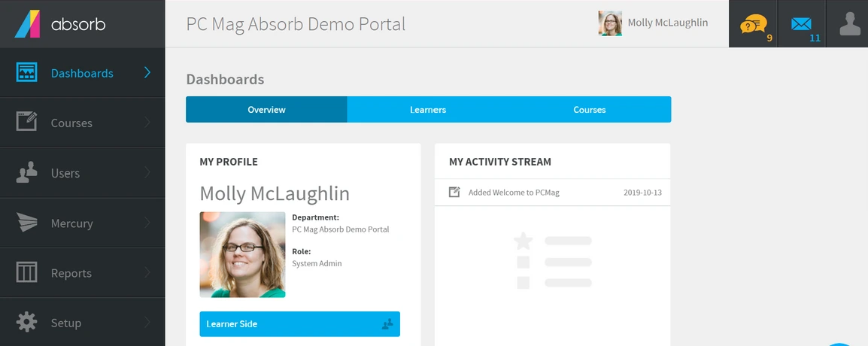Image resolution: width=868 pixels, height=346 pixels.
Task: Open the Mercury sidebar label
Action: click(x=72, y=223)
